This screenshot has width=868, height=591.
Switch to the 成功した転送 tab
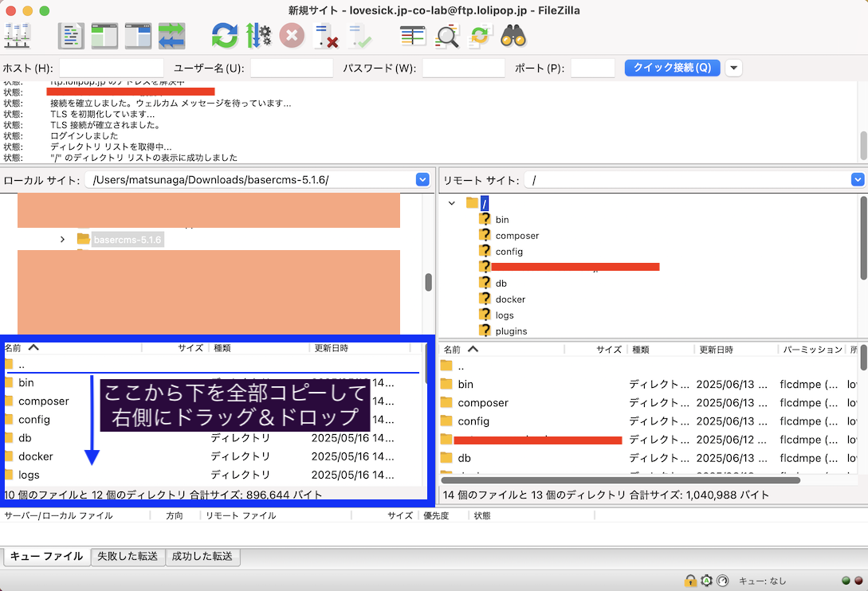pos(202,557)
